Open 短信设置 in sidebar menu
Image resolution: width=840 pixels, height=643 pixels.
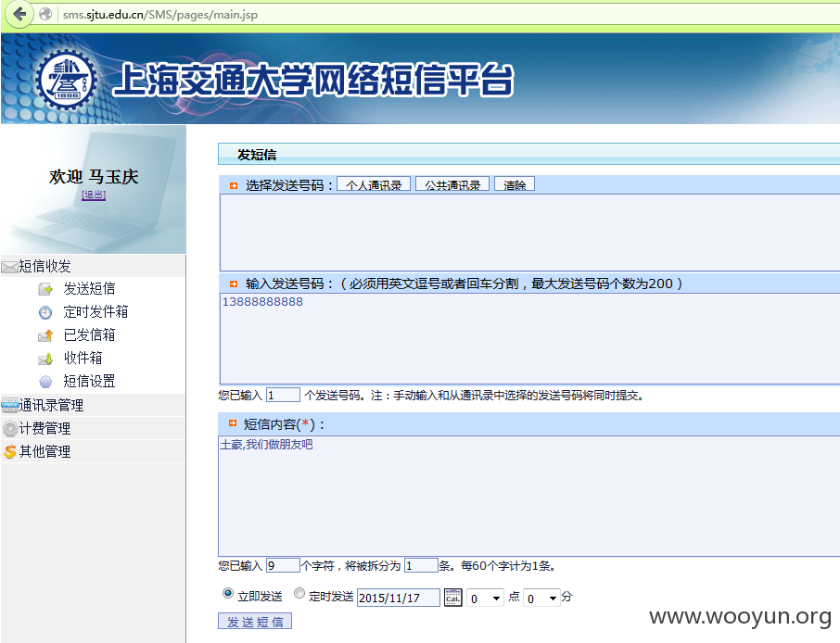pos(89,381)
